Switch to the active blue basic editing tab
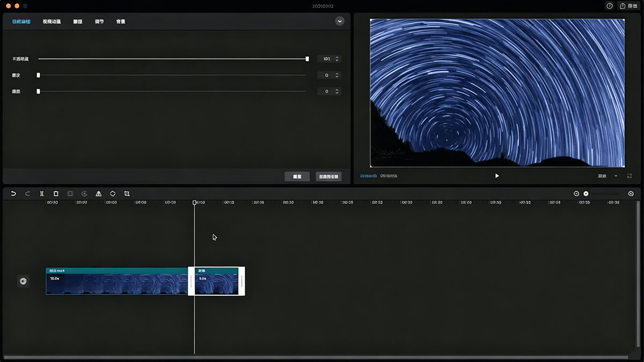Image resolution: width=644 pixels, height=362 pixels. (x=21, y=21)
